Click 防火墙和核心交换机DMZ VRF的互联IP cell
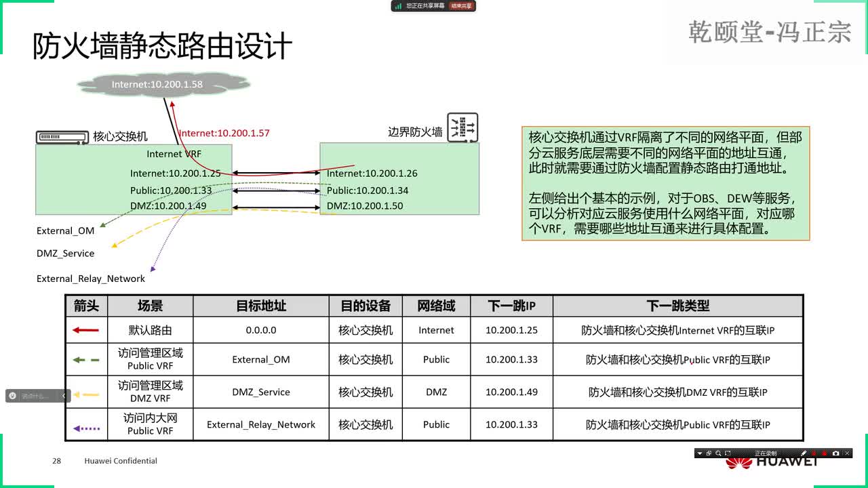Screen dimensions: 868x488 (x=678, y=392)
